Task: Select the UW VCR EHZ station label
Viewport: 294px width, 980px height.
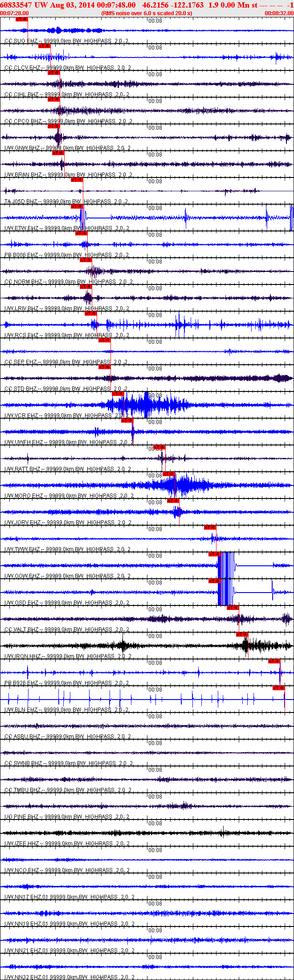Action: pos(67,416)
